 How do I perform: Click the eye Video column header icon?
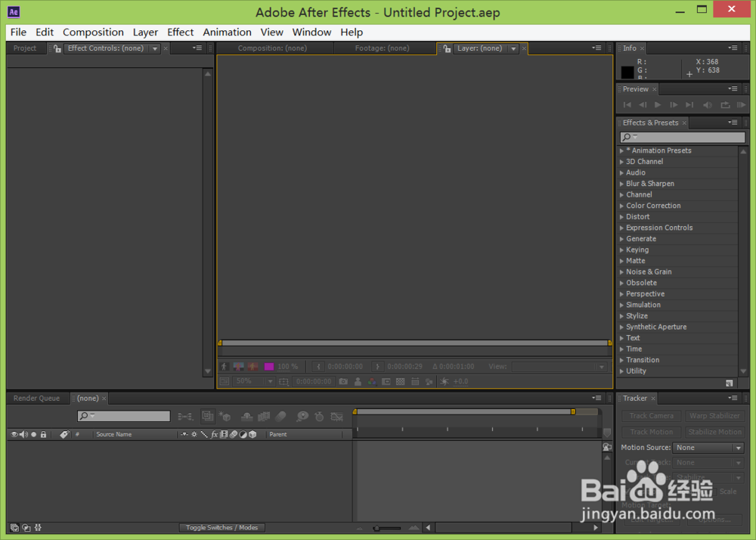(14, 434)
